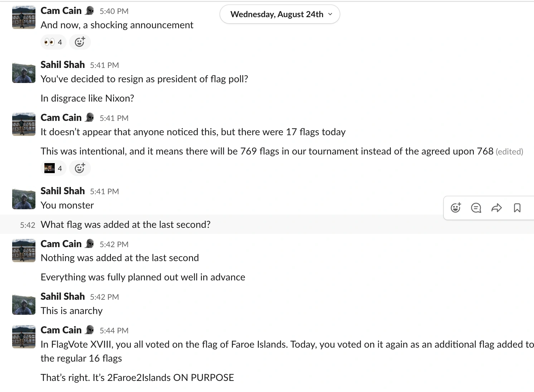The image size is (534, 392).
Task: Toggle the custom photo reaction with count 4
Action: pos(53,168)
